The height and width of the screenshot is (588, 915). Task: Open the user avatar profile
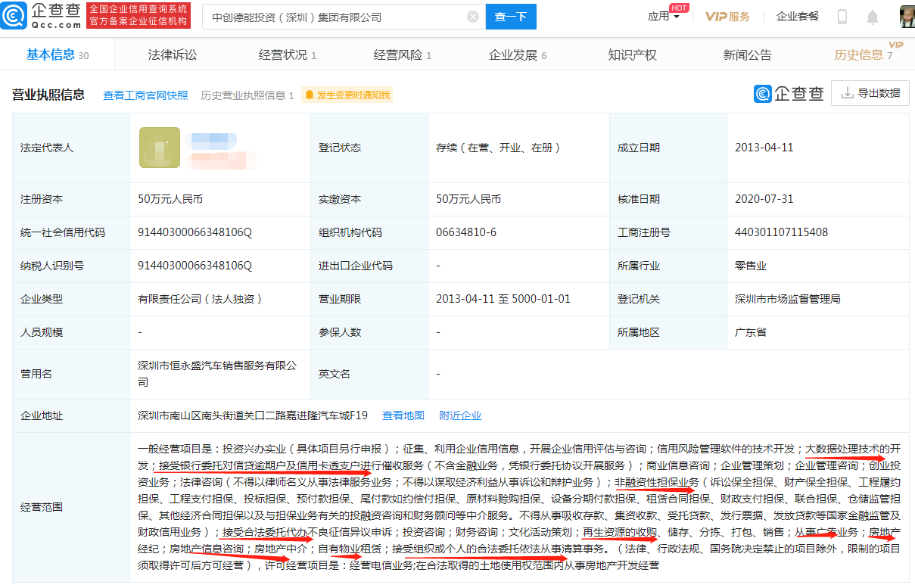click(907, 17)
